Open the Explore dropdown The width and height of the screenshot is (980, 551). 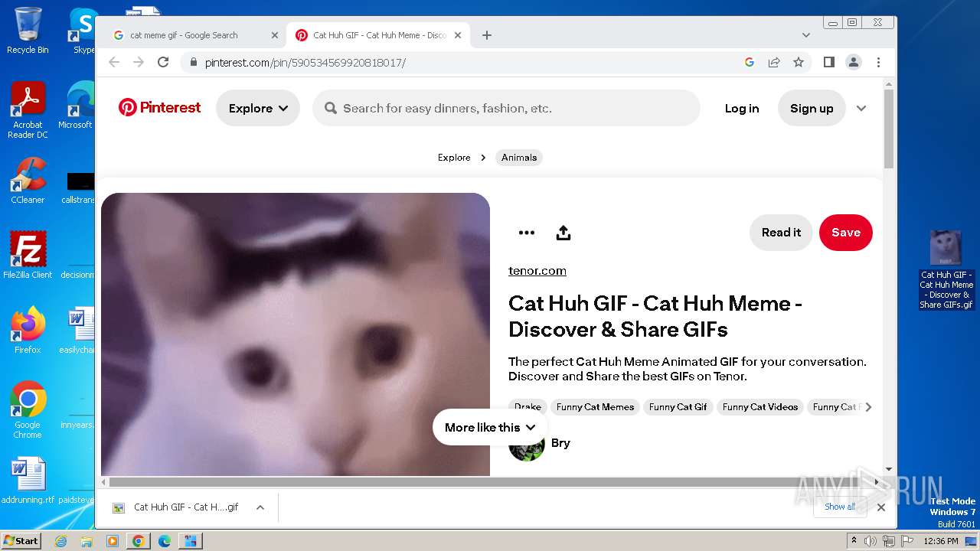[x=258, y=108]
